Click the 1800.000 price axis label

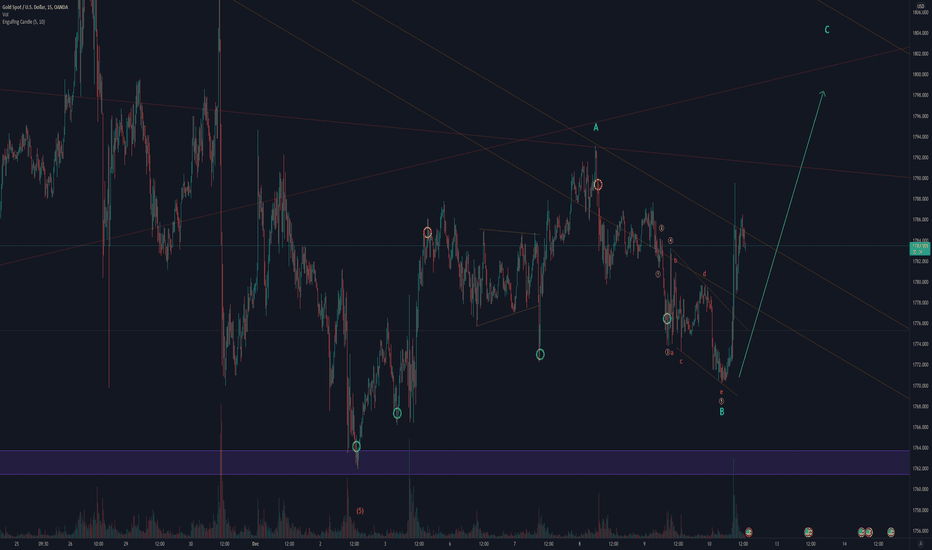920,74
